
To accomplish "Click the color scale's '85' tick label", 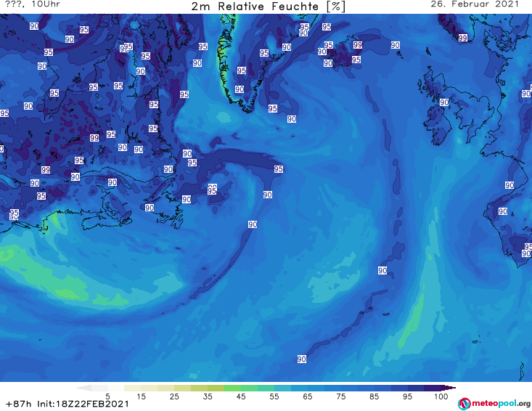I will [x=374, y=396].
